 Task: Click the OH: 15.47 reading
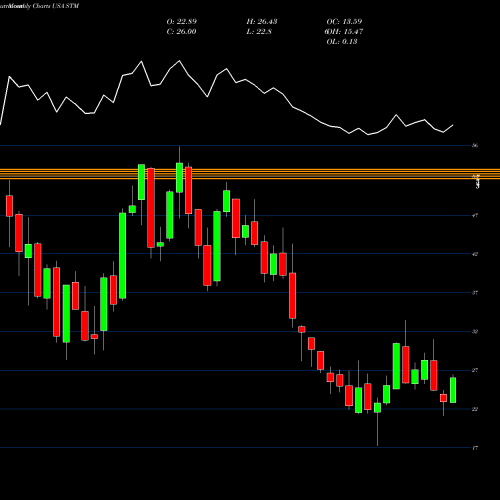point(344,32)
